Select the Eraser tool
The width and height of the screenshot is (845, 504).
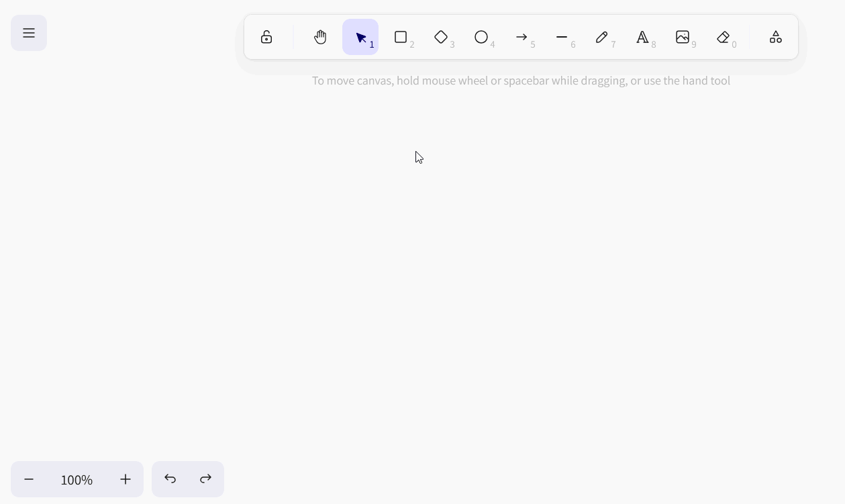pos(723,37)
